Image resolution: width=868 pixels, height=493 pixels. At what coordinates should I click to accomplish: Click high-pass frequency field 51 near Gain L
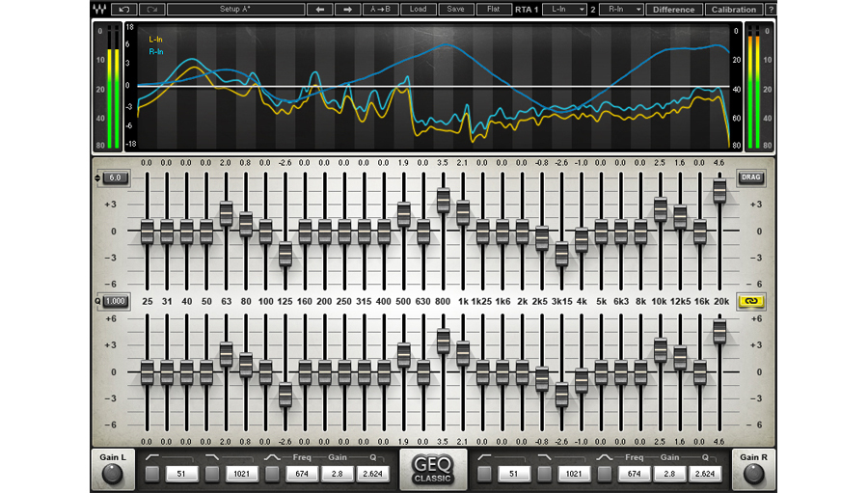(181, 474)
